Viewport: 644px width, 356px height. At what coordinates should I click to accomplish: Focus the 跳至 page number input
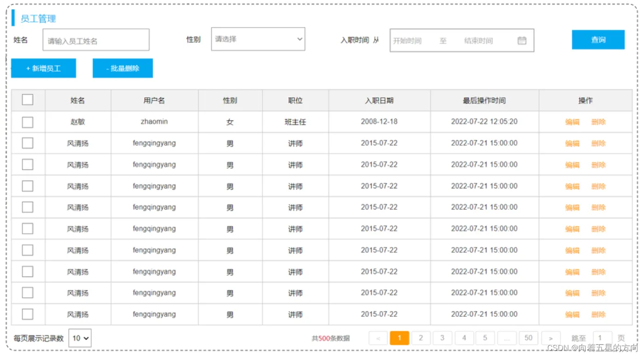603,338
